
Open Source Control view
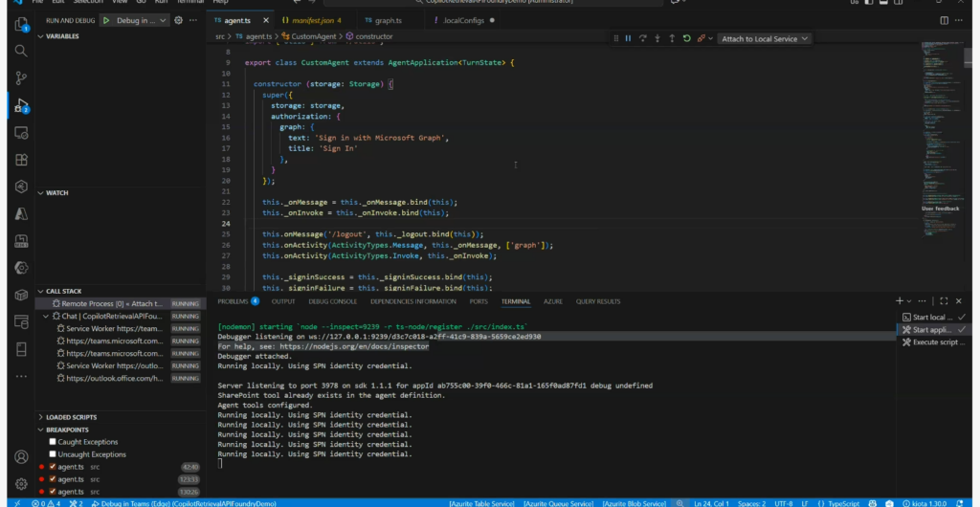point(21,78)
